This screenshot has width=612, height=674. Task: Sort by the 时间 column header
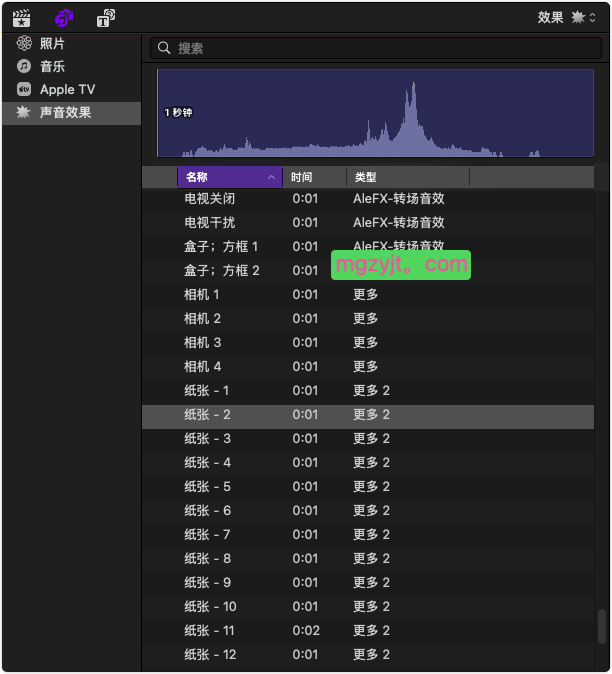click(x=315, y=177)
